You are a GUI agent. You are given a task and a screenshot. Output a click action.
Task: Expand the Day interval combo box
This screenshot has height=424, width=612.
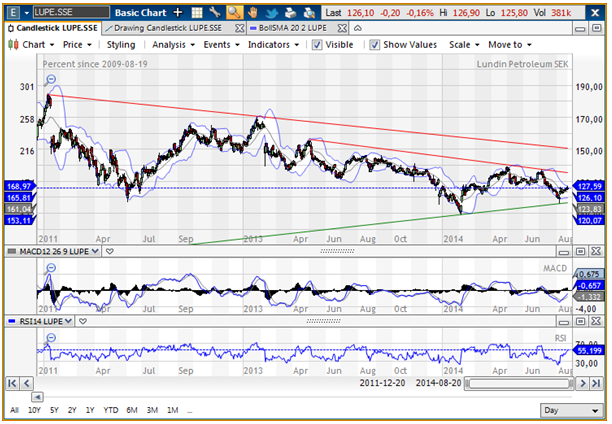tap(570, 411)
